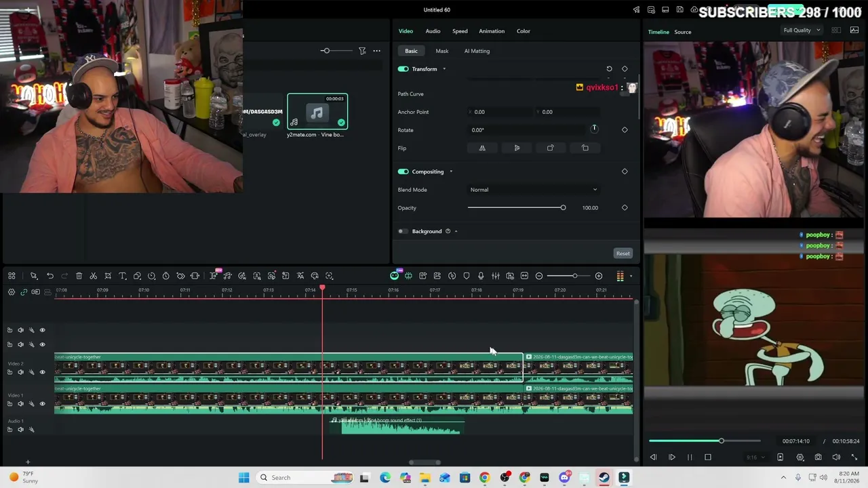Adjust the timeline zoom slider
Screen dimensions: 868x488
pos(569,276)
